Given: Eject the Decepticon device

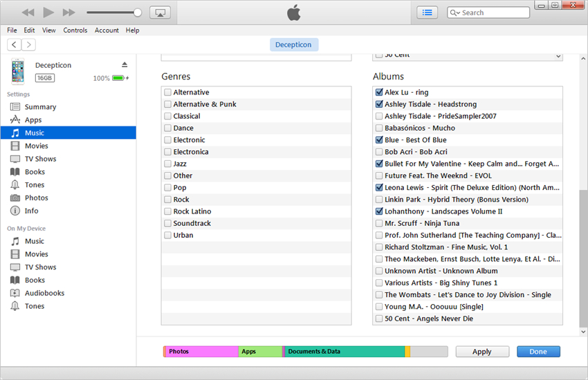Looking at the screenshot, I should (125, 65).
